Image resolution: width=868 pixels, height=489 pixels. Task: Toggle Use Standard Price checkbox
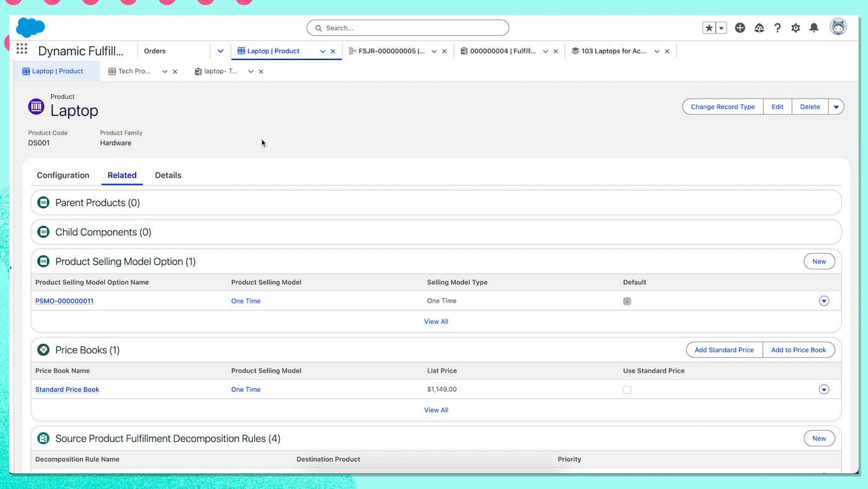pyautogui.click(x=627, y=390)
